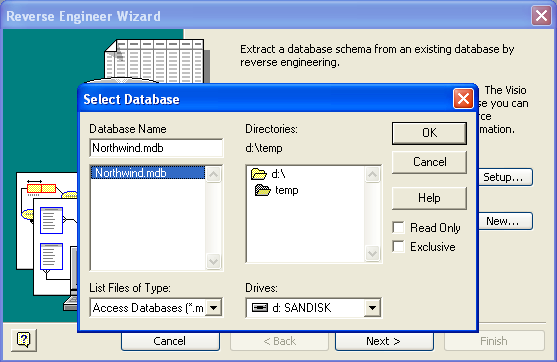Close the Reverse Engineer Wizard window

541,16
